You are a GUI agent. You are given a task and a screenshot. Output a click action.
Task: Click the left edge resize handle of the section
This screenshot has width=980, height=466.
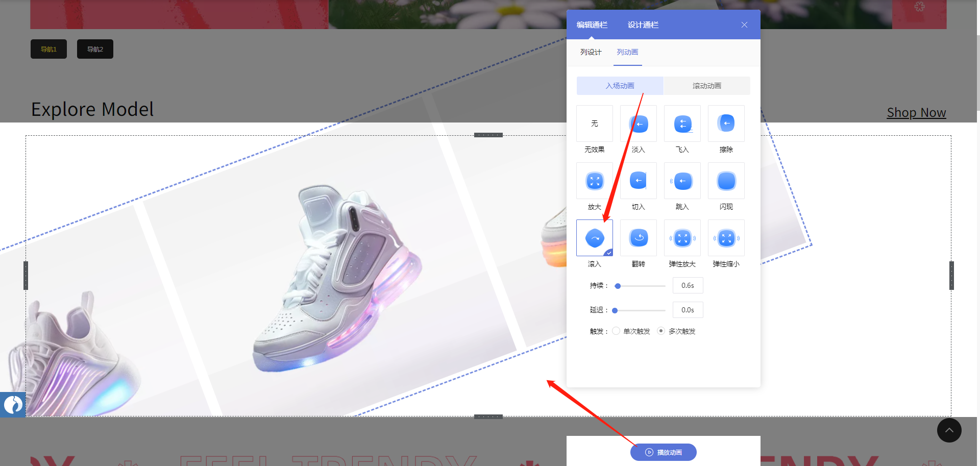click(x=26, y=276)
